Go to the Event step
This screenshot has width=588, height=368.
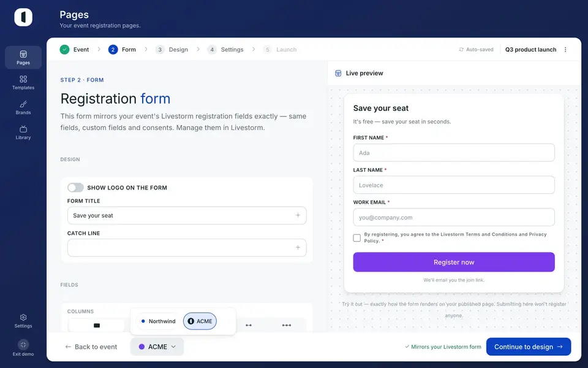click(74, 50)
